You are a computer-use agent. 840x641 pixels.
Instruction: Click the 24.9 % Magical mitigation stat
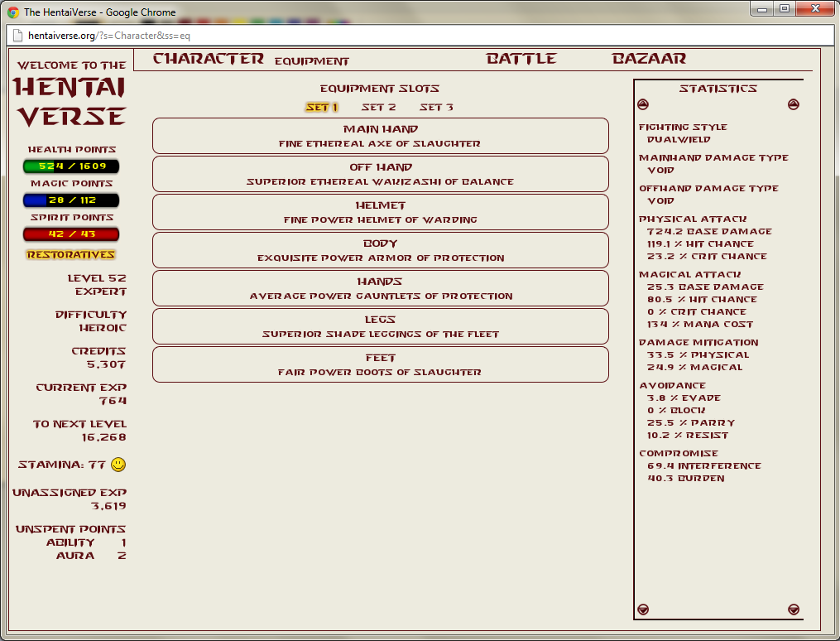(x=695, y=367)
